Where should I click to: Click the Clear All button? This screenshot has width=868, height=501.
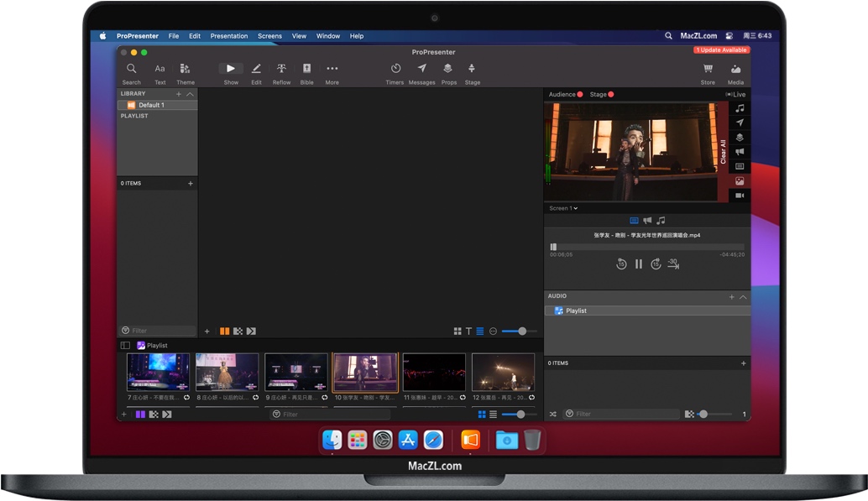pyautogui.click(x=723, y=152)
